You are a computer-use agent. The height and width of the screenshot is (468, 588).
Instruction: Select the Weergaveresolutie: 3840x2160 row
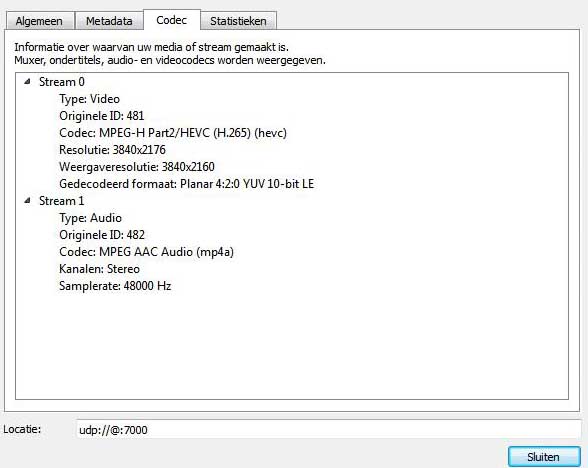pyautogui.click(x=137, y=167)
